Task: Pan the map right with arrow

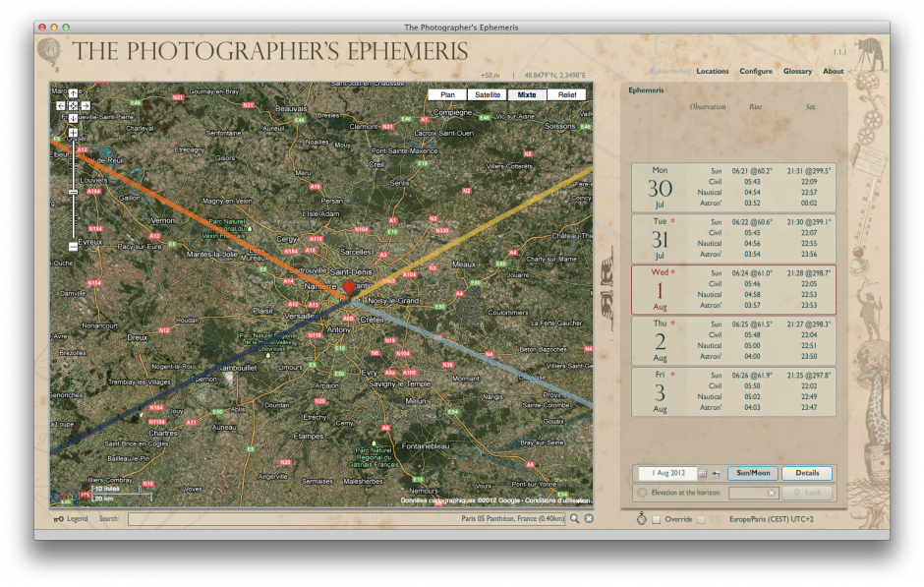Action: click(x=86, y=105)
